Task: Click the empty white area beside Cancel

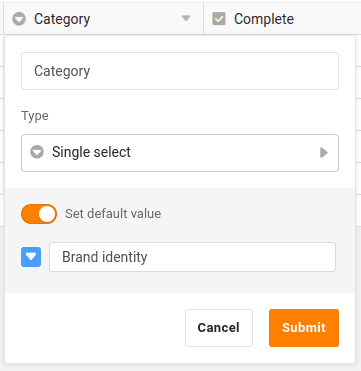Action: (x=95, y=328)
